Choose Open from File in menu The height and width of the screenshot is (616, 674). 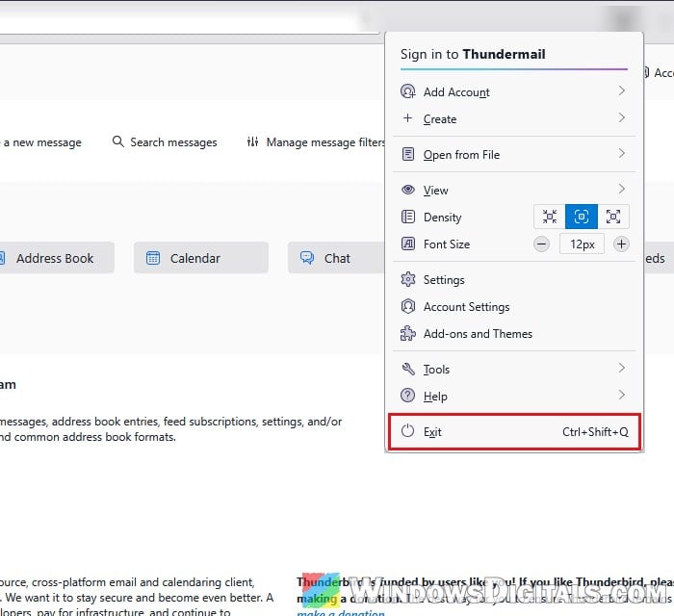[514, 154]
